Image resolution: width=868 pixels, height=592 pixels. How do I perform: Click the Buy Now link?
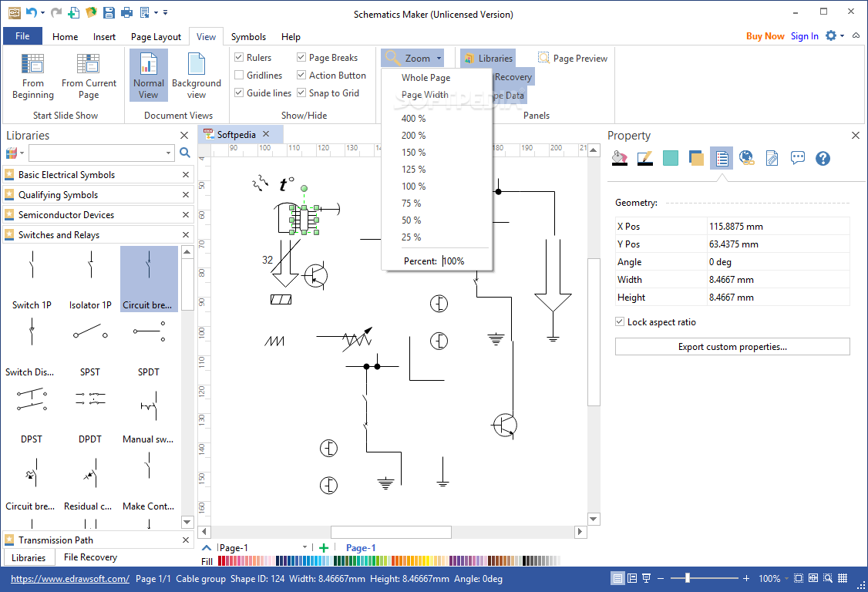tap(765, 36)
